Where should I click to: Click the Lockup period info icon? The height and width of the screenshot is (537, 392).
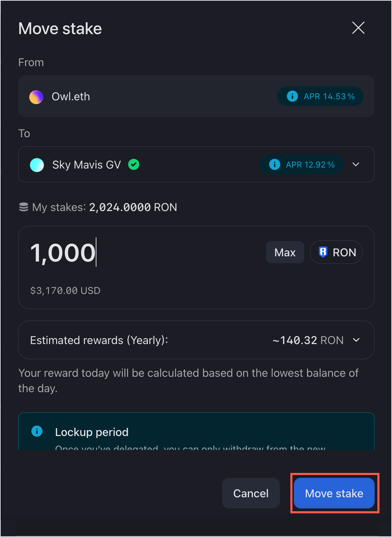(37, 431)
